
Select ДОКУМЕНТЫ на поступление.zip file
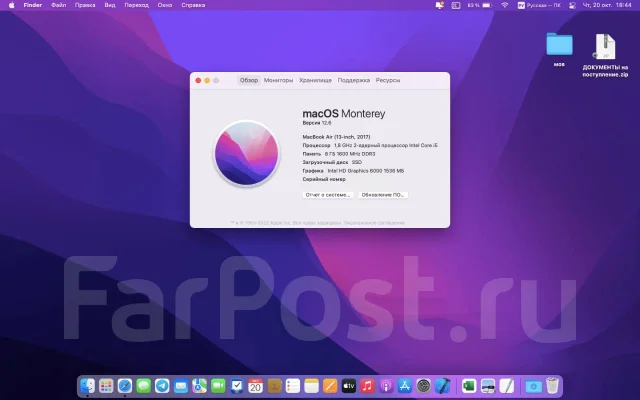click(605, 56)
